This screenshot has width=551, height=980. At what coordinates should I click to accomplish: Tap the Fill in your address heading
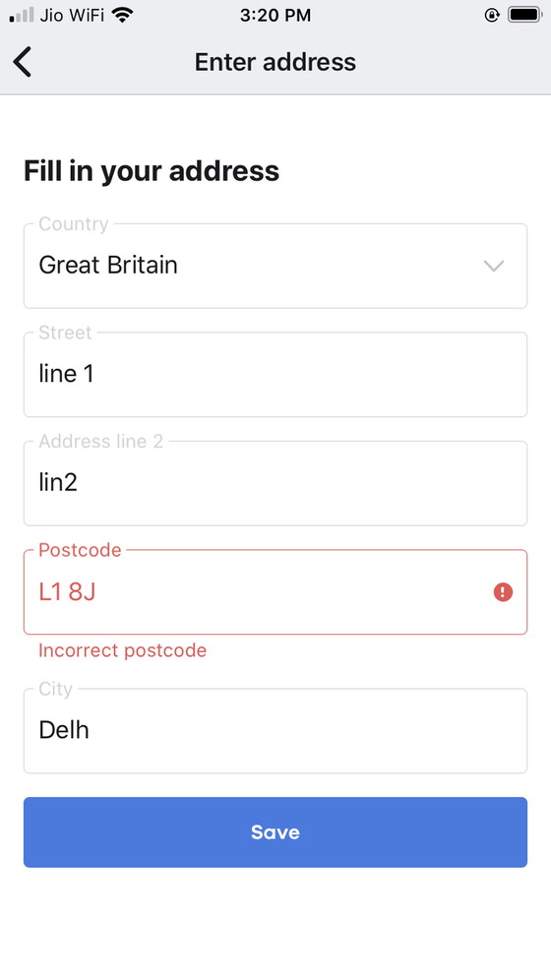pyautogui.click(x=152, y=170)
